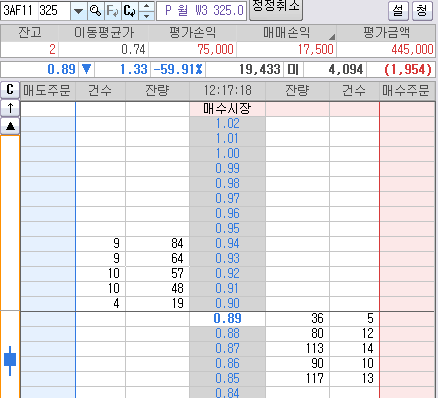
Task: Click sell order cell at price 0.94
Action: (x=48, y=244)
